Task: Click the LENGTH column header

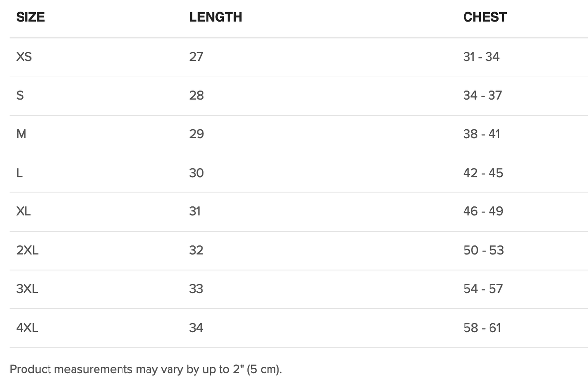Action: [x=215, y=17]
